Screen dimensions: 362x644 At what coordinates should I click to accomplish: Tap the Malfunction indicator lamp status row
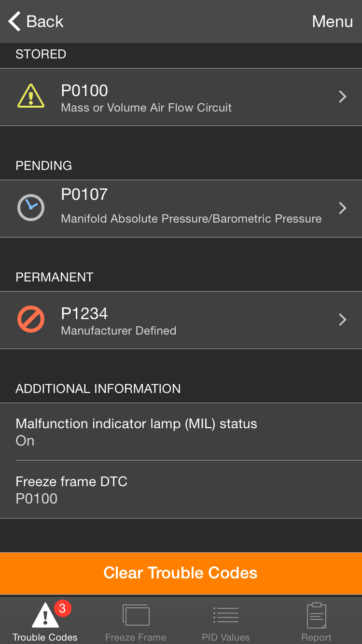181,432
